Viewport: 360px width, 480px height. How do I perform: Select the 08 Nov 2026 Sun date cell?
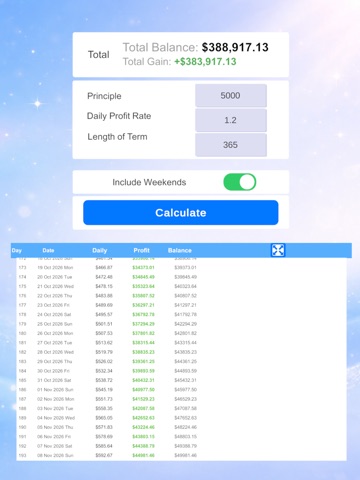click(55, 455)
